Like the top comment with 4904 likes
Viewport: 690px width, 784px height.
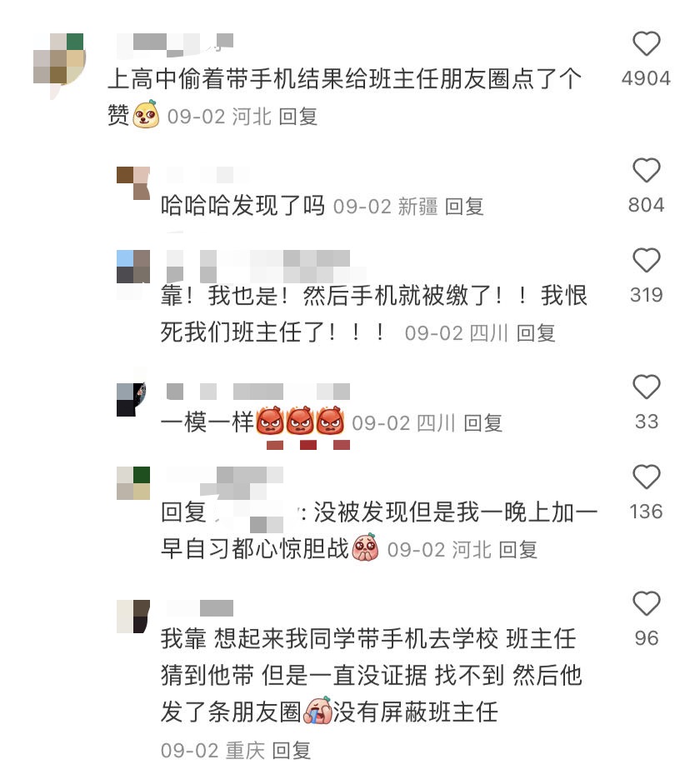click(x=647, y=43)
